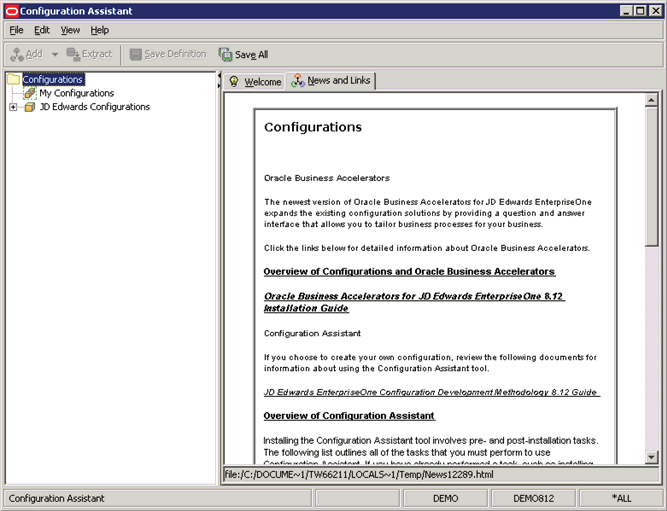
Task: Open Configuration Development Methodology 8.12 Guide link
Action: (431, 392)
